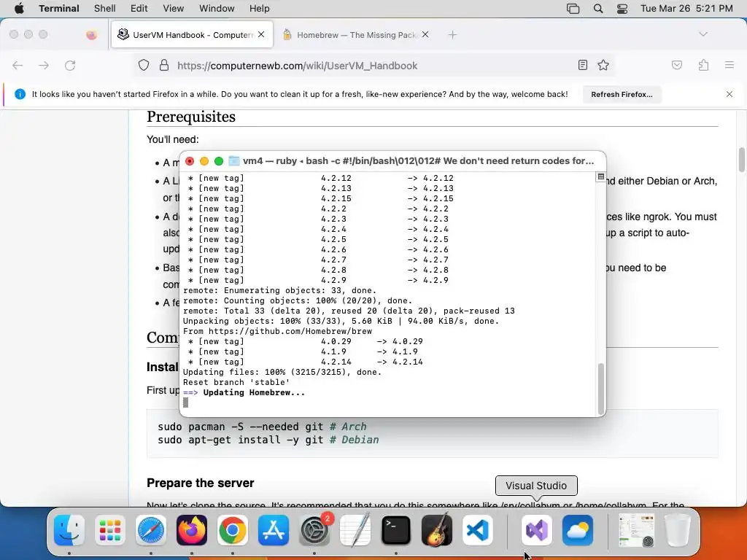Open the tracking protection shield icon
Screen dimensions: 747x560
coord(144,65)
